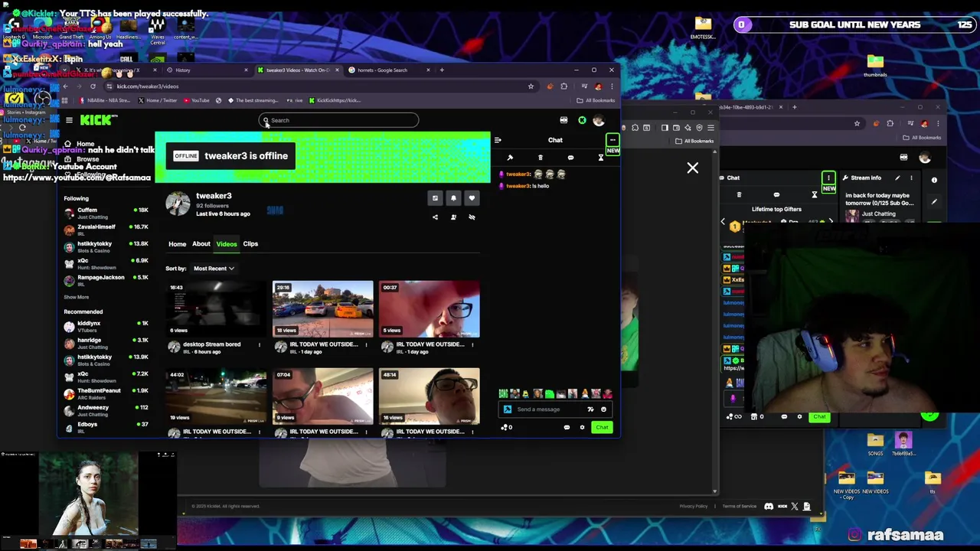Open RampageJackson channel in sidebar

click(106, 280)
